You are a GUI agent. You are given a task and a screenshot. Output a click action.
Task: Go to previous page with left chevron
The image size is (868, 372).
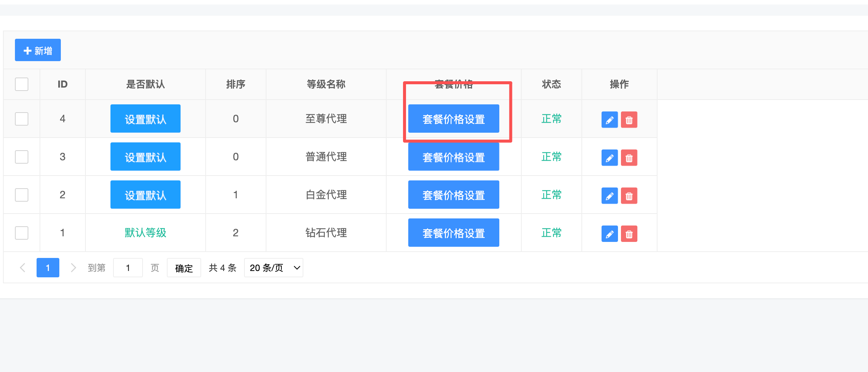(x=23, y=268)
